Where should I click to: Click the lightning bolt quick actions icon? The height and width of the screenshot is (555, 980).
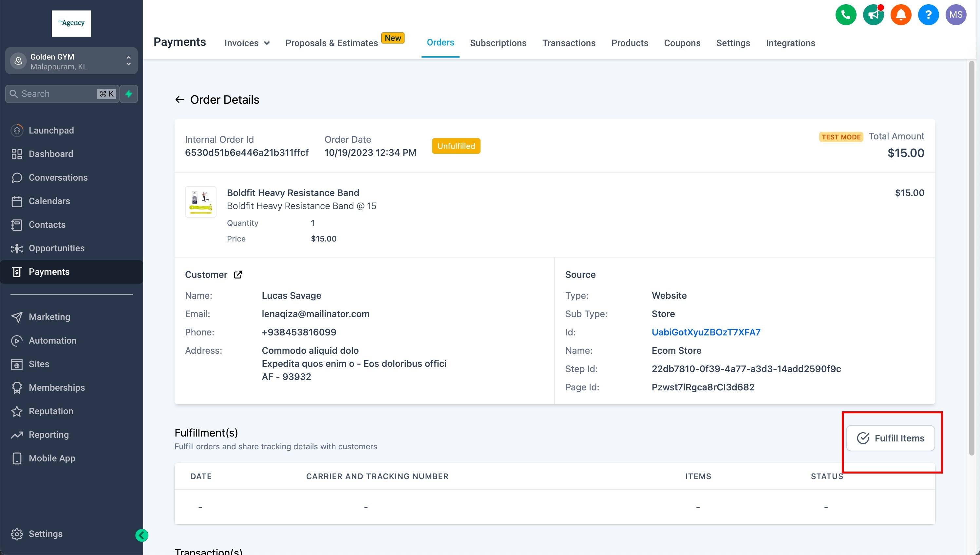coord(128,94)
